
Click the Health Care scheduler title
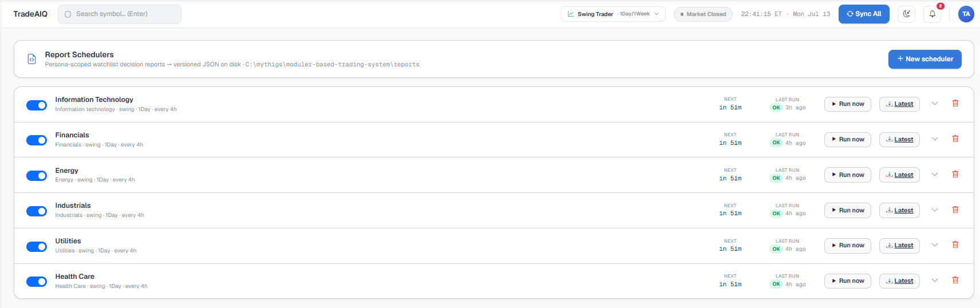point(74,277)
